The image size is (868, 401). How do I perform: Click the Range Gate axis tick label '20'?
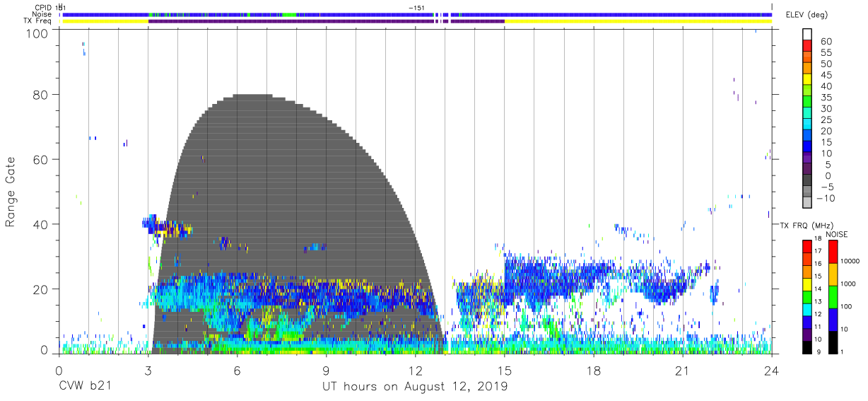pyautogui.click(x=41, y=289)
